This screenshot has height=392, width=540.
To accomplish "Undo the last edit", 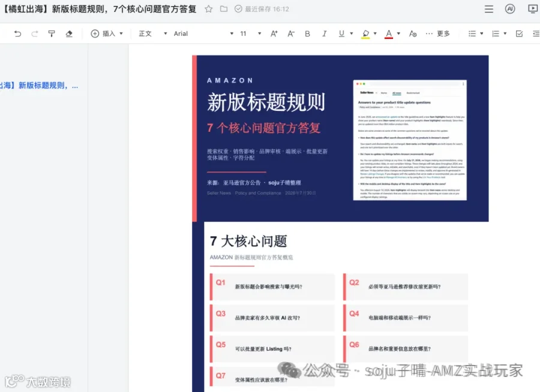I will [17, 34].
